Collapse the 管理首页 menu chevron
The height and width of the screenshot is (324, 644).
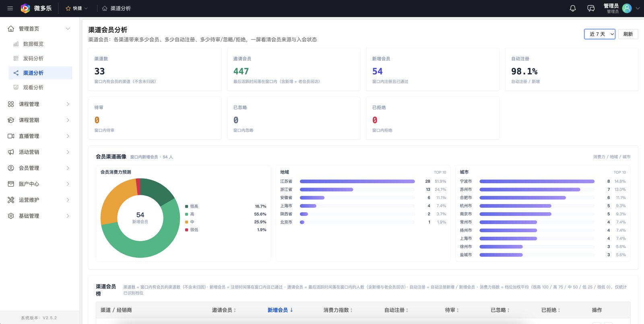tap(68, 29)
